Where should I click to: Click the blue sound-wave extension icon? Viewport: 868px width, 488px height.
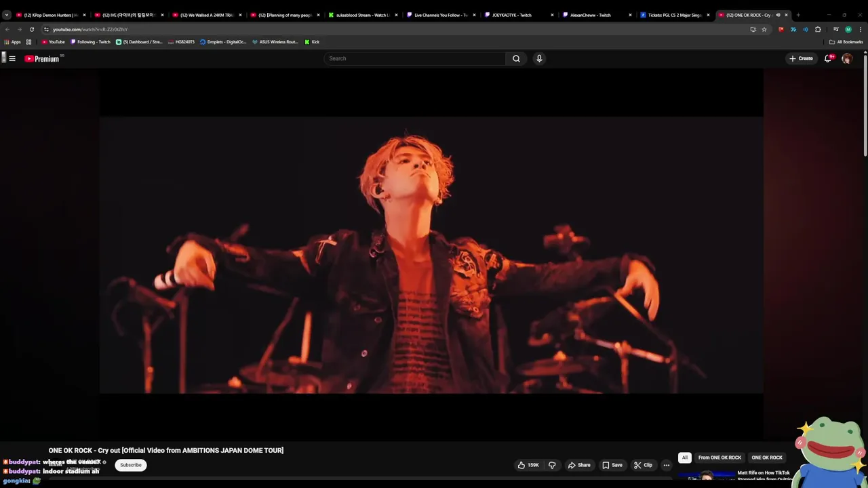click(x=806, y=29)
